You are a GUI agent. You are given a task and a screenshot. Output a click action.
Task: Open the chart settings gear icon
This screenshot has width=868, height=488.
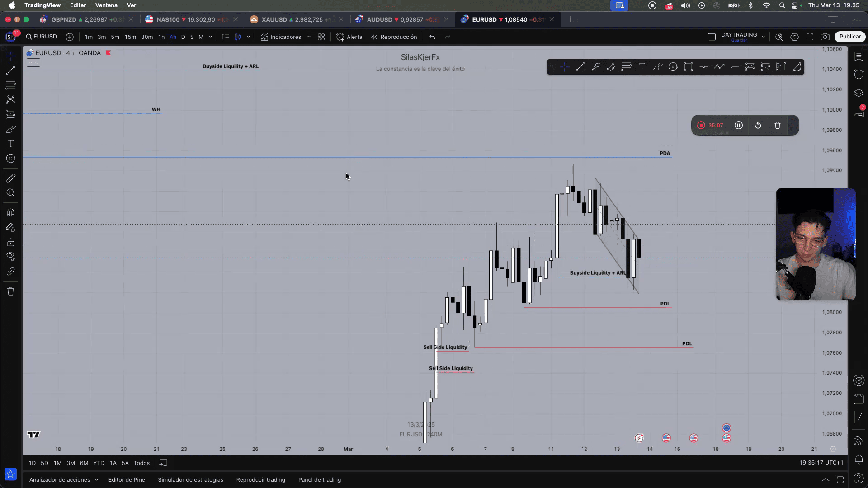click(x=794, y=37)
